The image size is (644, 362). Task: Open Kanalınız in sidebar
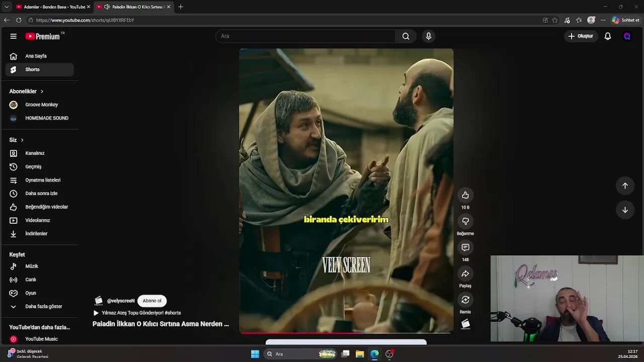39,153
